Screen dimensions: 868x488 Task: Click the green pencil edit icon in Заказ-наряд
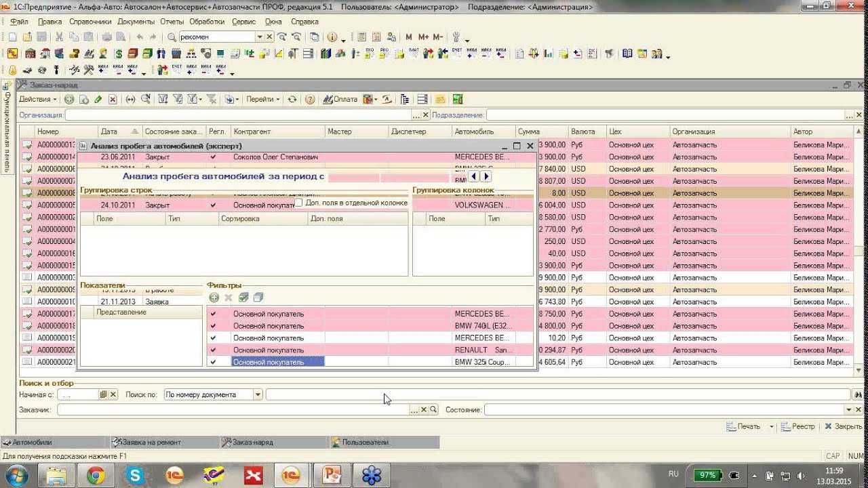click(98, 99)
